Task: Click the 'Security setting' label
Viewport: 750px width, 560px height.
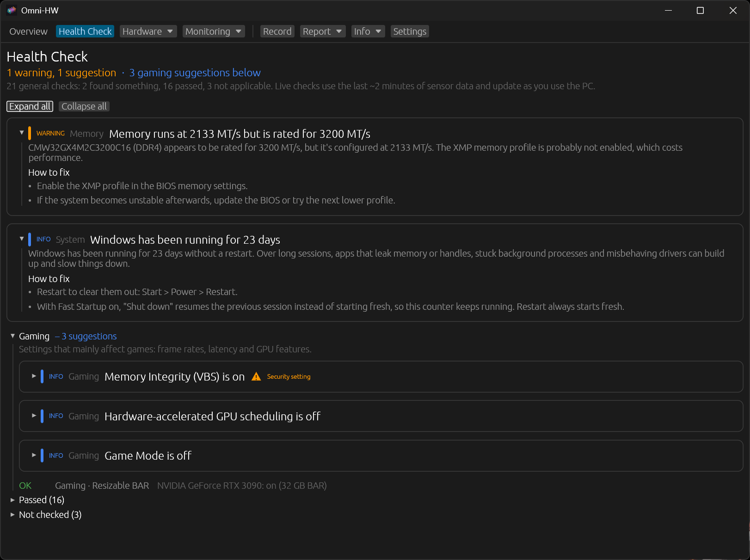Action: (289, 376)
